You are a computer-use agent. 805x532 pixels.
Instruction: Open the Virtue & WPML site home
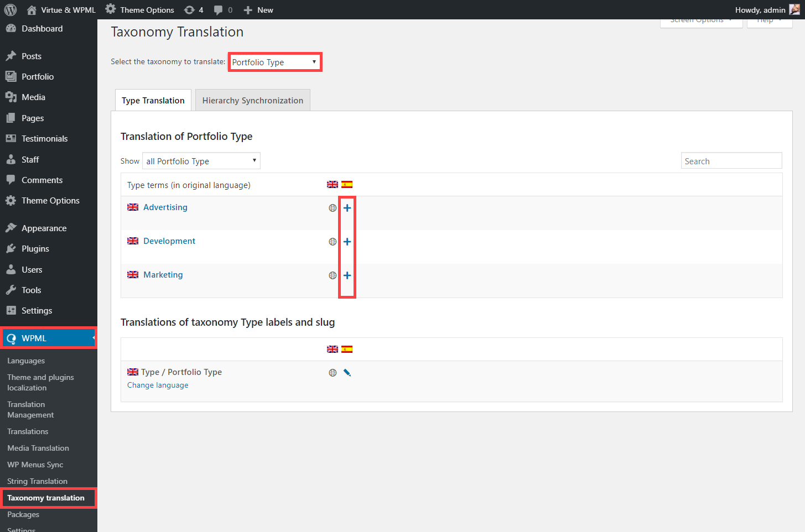[x=61, y=10]
